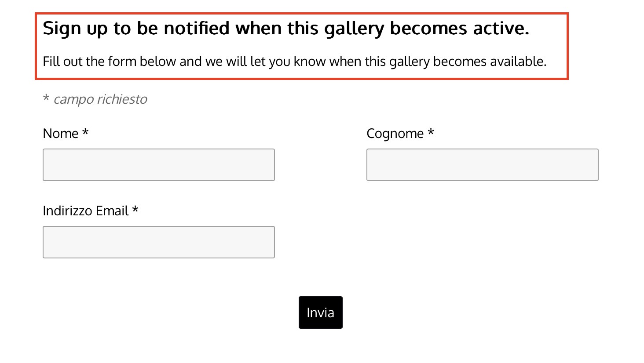Screen dimensions: 644x363
Task: Click the asterisk next to Nome
Action: point(85,131)
